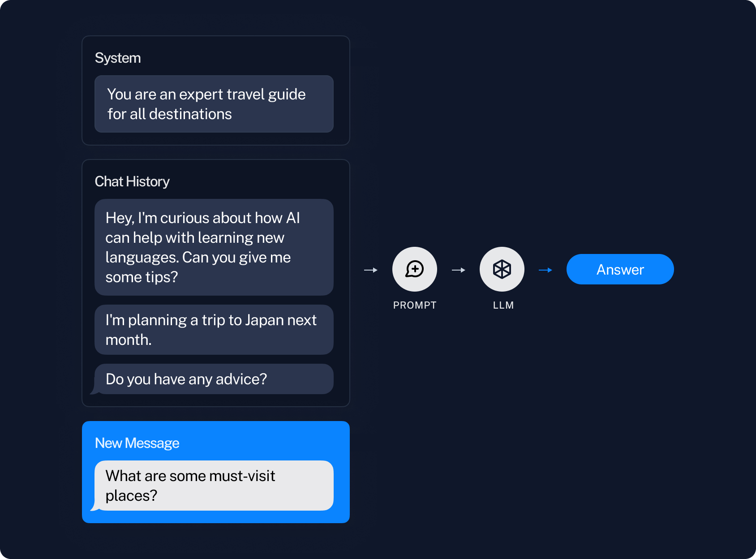Image resolution: width=756 pixels, height=559 pixels.
Task: Click the LLM label text
Action: pos(503,305)
